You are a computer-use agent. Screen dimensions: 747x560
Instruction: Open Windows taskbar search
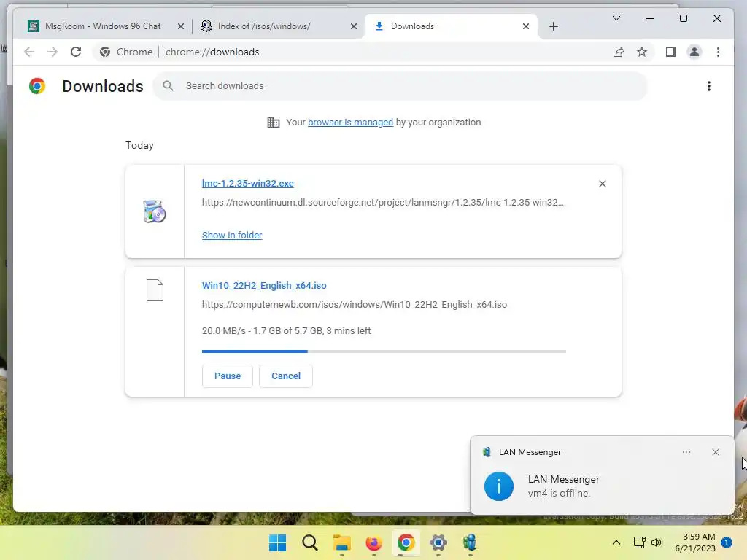pos(309,542)
